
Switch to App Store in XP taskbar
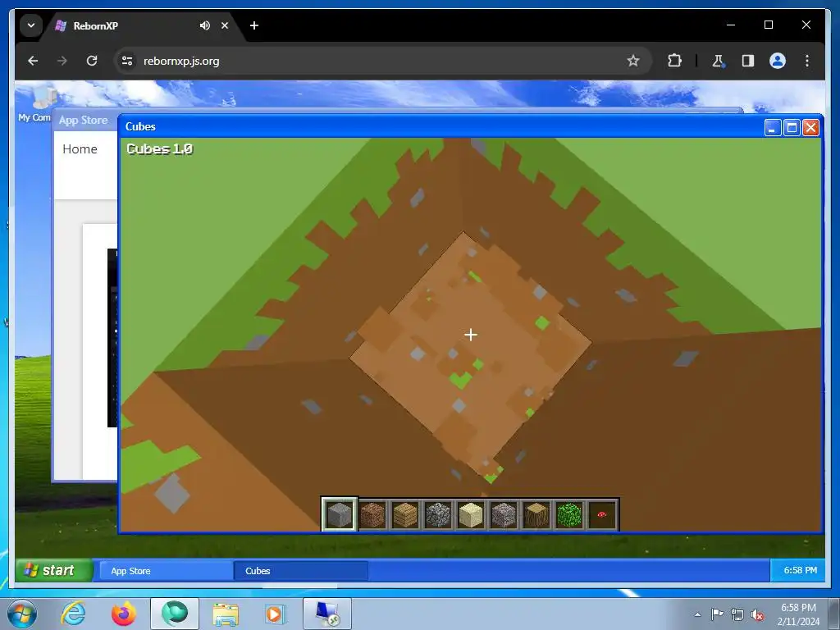coord(166,571)
